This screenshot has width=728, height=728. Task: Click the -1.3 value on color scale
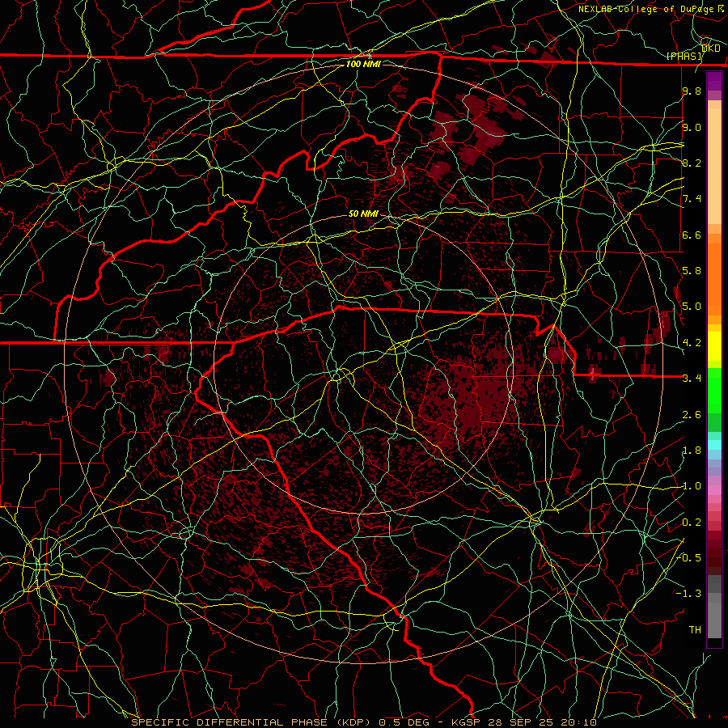point(689,594)
